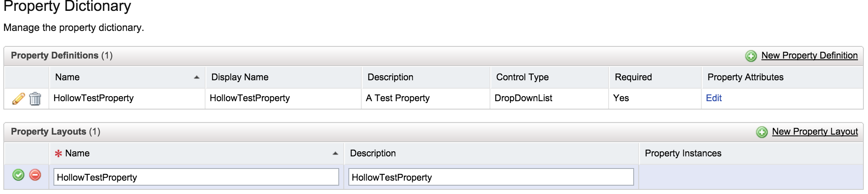Viewport: 868px width, 194px height.
Task: Focus the layout Name text field
Action: 196,177
